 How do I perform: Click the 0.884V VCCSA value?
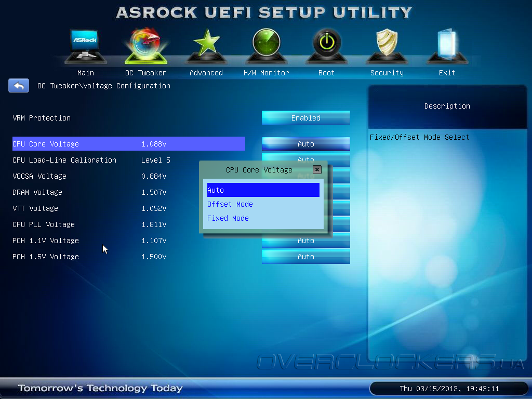pos(154,176)
